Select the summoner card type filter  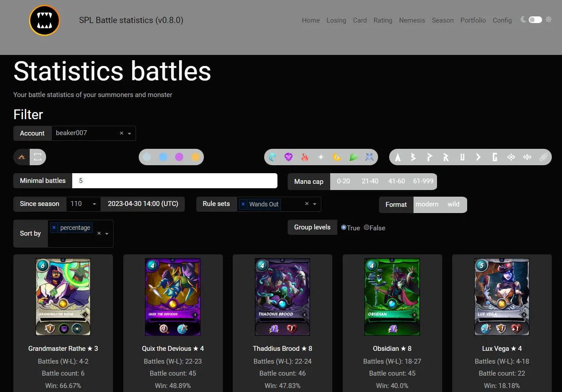(22, 157)
